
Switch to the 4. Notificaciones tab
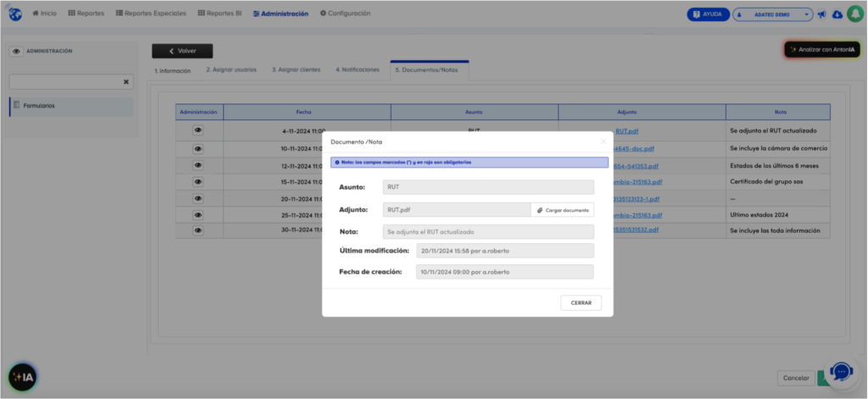click(x=357, y=69)
